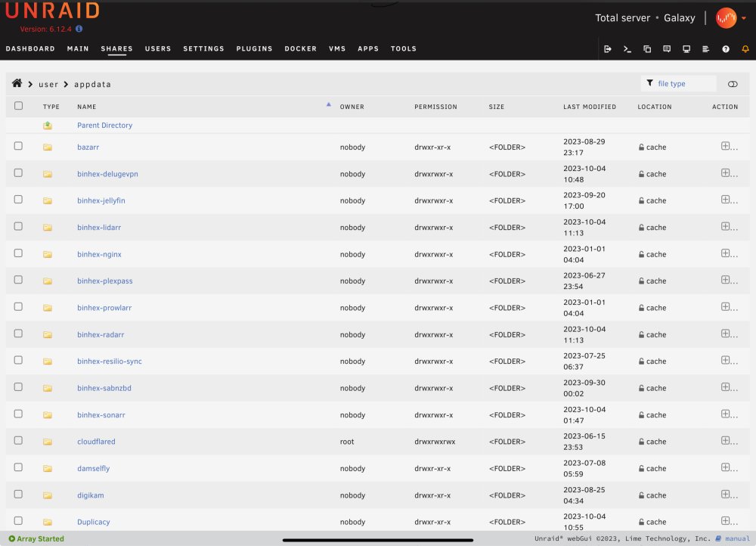Open the binhex-prowlarr folder link
756x546 pixels.
point(104,308)
